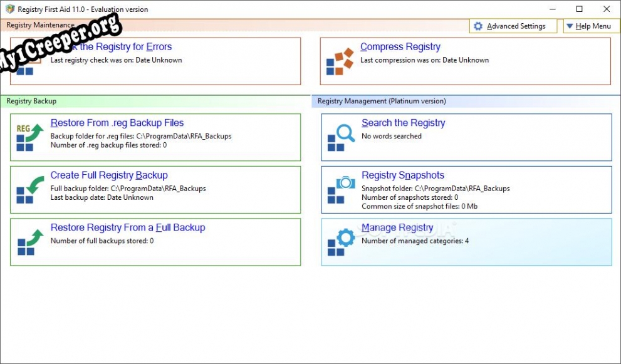The height and width of the screenshot is (364, 621).
Task: Open Search the Registry link
Action: click(403, 123)
